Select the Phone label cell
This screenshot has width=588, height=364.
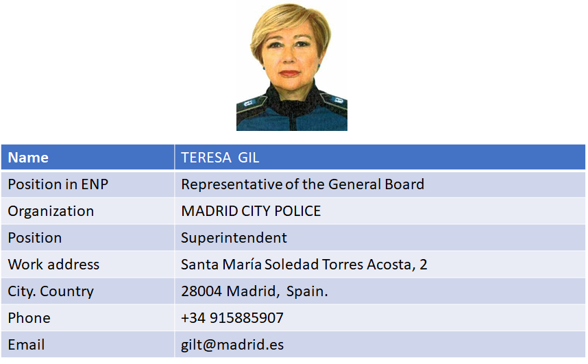[88, 318]
